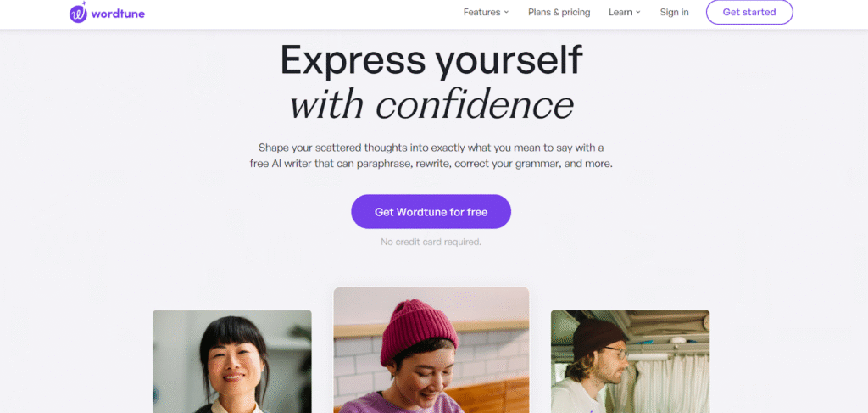Screen dimensions: 868x413
Task: Select the photo of smiling woman with bangs
Action: (232, 361)
